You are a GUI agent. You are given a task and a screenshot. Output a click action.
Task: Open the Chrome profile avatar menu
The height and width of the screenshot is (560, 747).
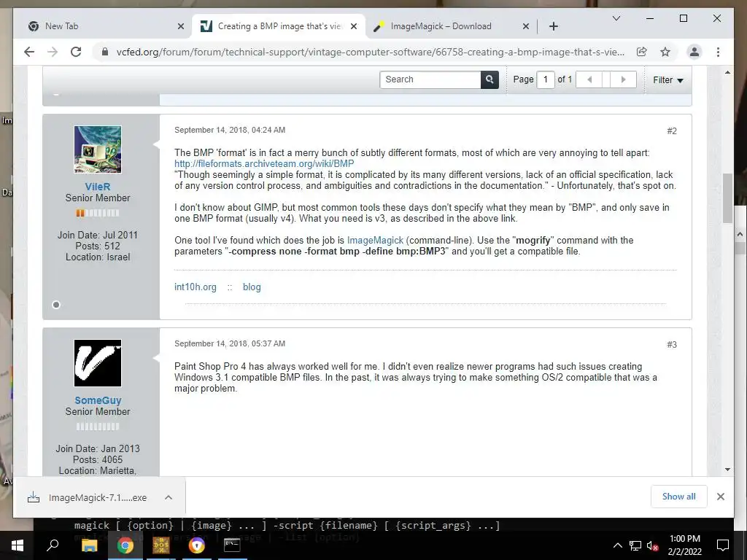[694, 52]
